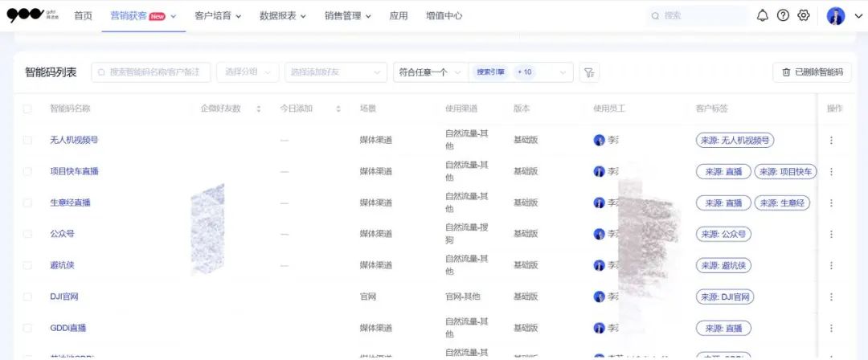
Task: Open the 客户培育 menu
Action: pyautogui.click(x=218, y=16)
